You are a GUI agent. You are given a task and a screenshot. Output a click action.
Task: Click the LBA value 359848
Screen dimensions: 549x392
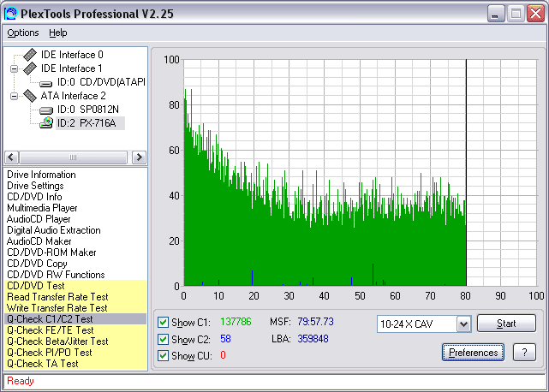(x=313, y=339)
